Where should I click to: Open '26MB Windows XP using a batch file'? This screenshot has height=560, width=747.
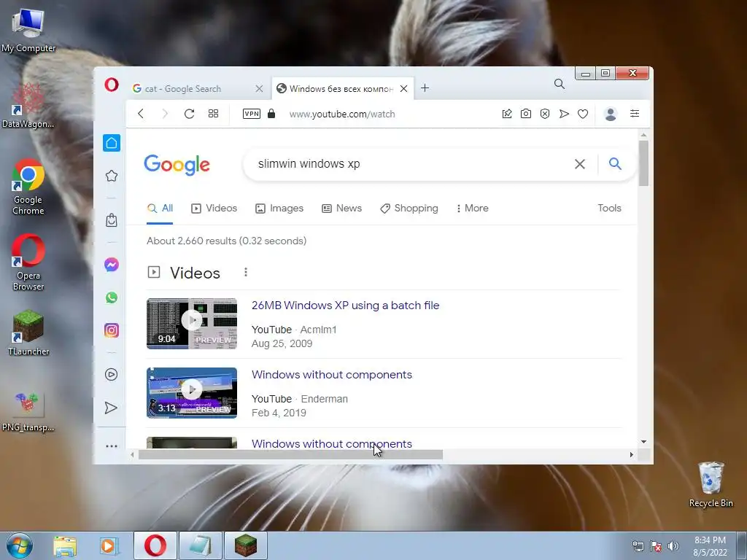tap(345, 306)
